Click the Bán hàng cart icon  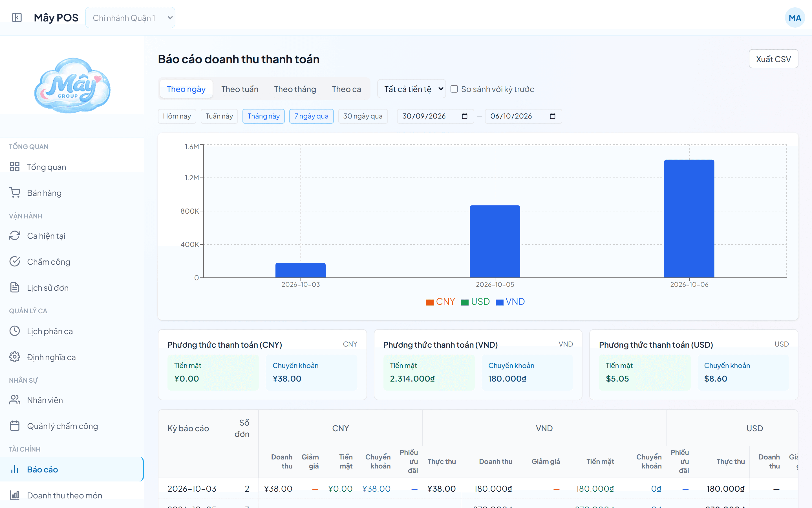[14, 192]
